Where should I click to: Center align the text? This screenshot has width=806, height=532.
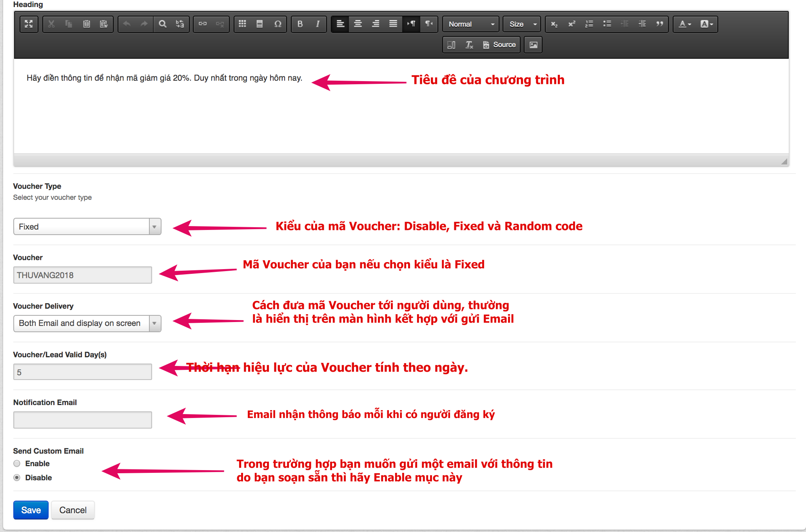[x=358, y=24]
